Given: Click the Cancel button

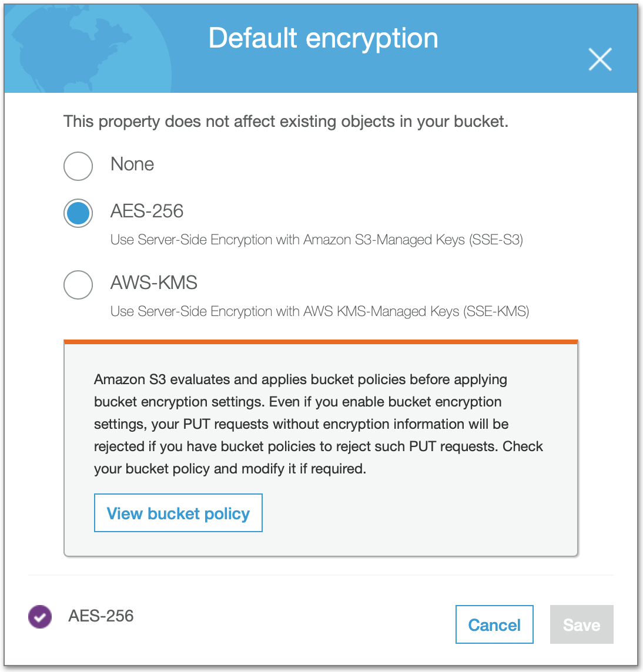Looking at the screenshot, I should point(494,624).
